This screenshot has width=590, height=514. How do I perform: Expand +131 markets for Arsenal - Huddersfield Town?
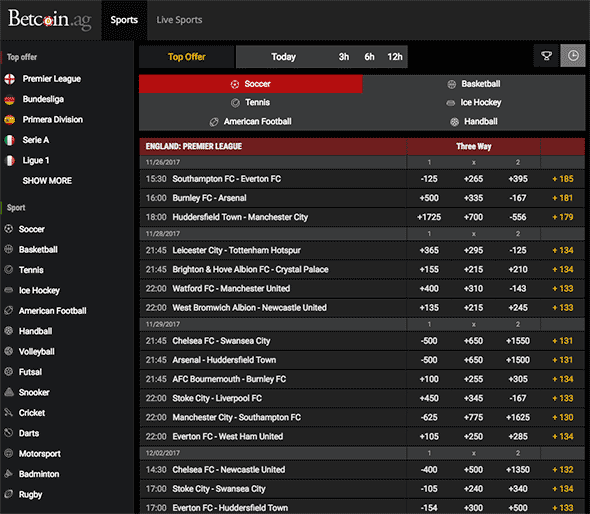point(563,360)
